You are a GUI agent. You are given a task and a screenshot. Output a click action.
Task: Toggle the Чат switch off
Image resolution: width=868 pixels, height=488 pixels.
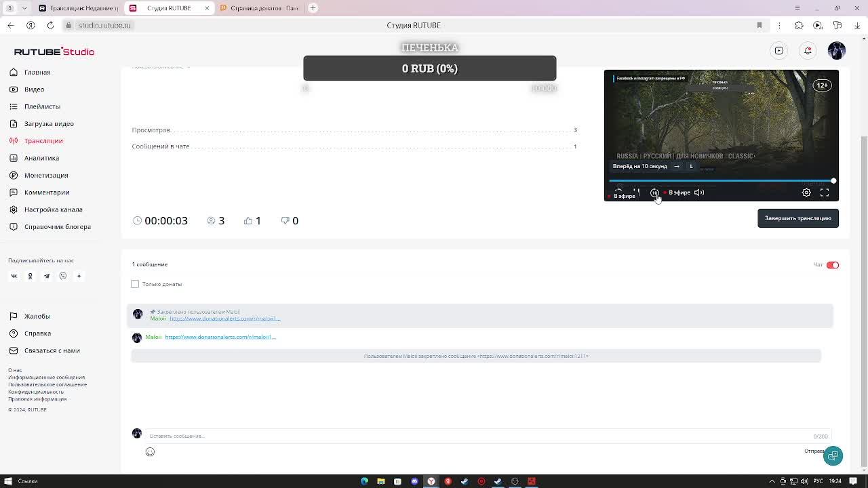click(833, 265)
